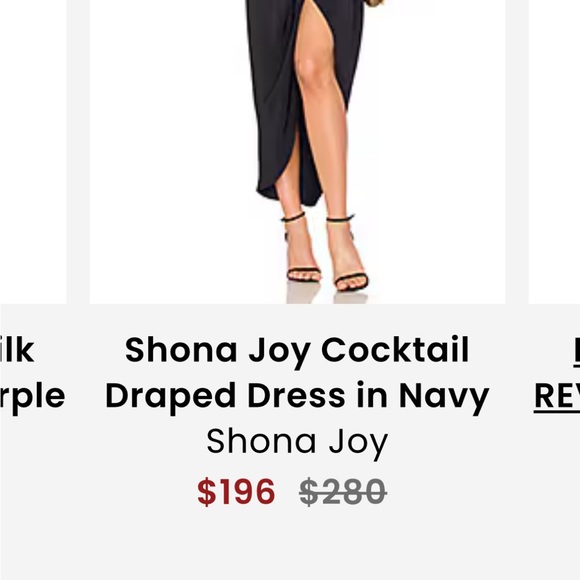Click the neighboring product image on right edge
Screen dimensions: 580x580
[554, 152]
